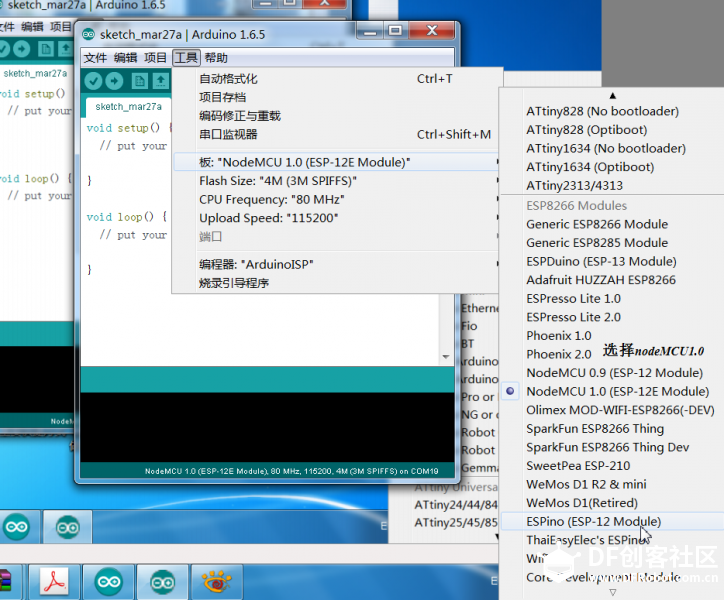The width and height of the screenshot is (724, 600).
Task: Click ATtiny24/44/84 in the partly hidden board list
Action: [x=456, y=504]
